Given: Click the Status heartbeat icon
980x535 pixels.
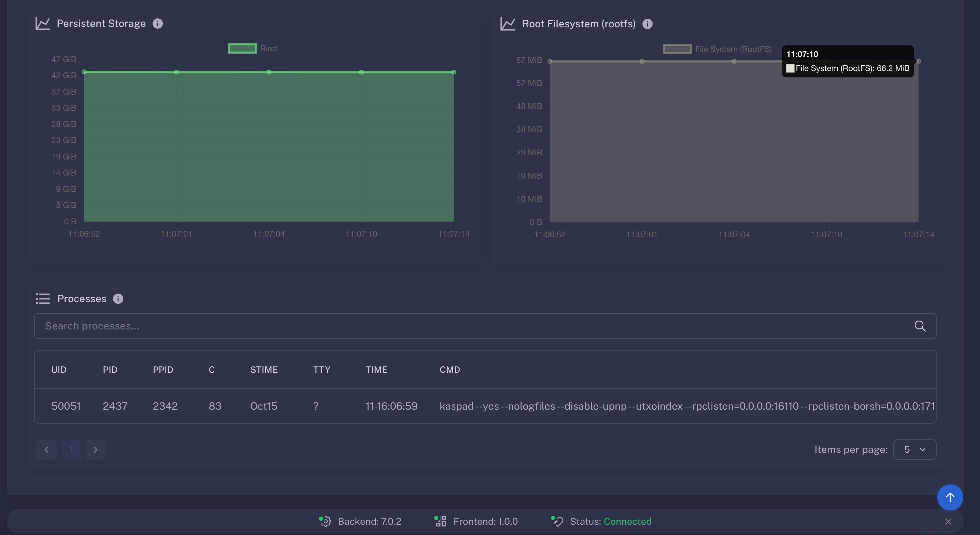Looking at the screenshot, I should tap(557, 521).
